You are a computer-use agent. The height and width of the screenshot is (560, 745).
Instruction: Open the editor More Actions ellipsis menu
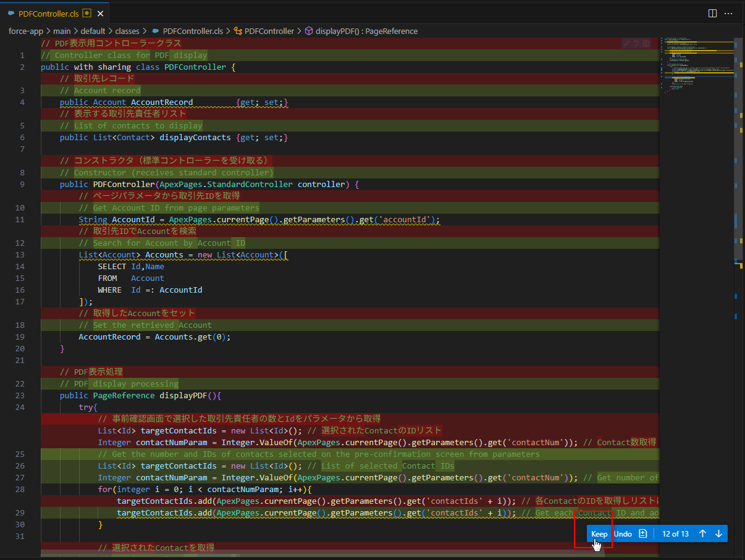coord(729,13)
